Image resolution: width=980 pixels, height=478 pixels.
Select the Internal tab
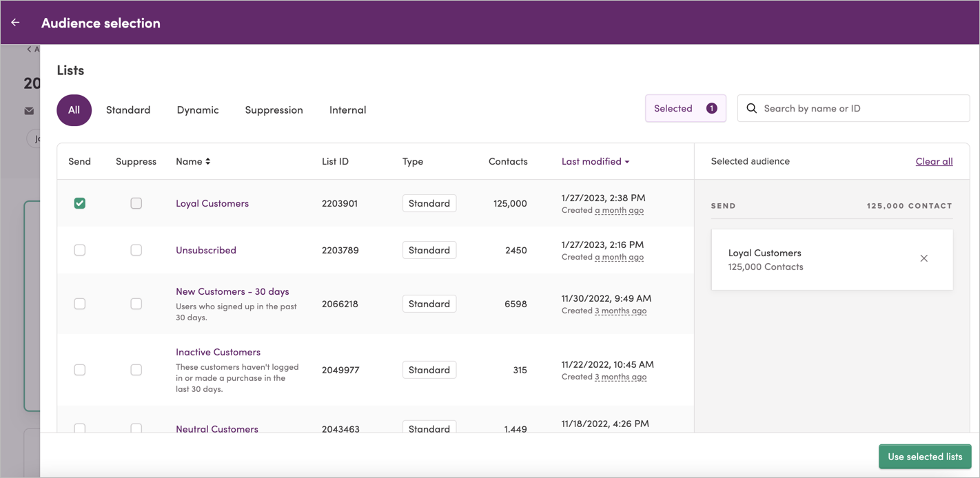click(x=347, y=110)
